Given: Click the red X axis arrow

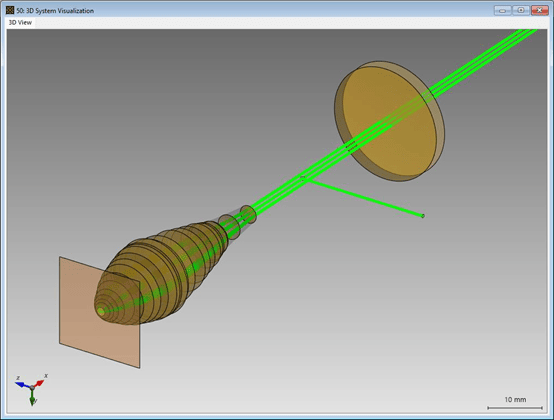Looking at the screenshot, I should [40, 383].
